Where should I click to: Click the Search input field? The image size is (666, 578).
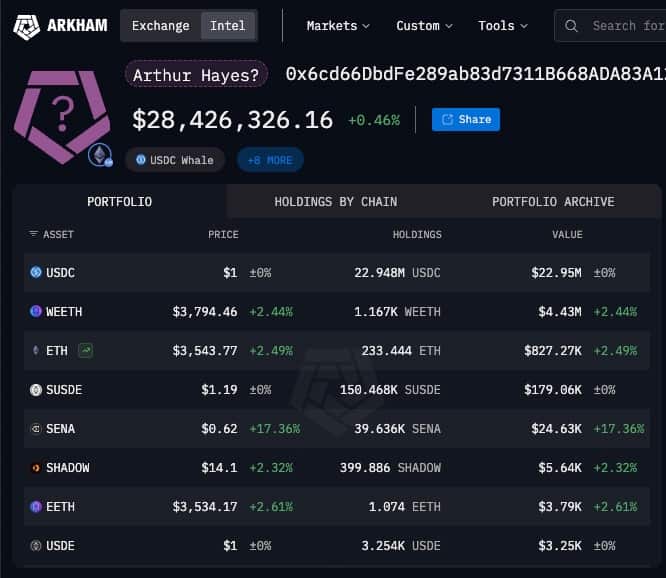[x=625, y=26]
